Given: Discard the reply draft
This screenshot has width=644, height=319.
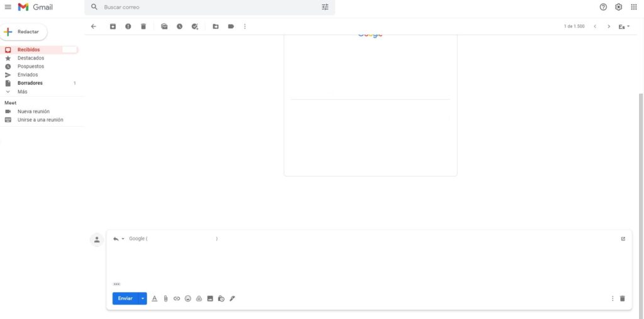Looking at the screenshot, I should tap(622, 298).
